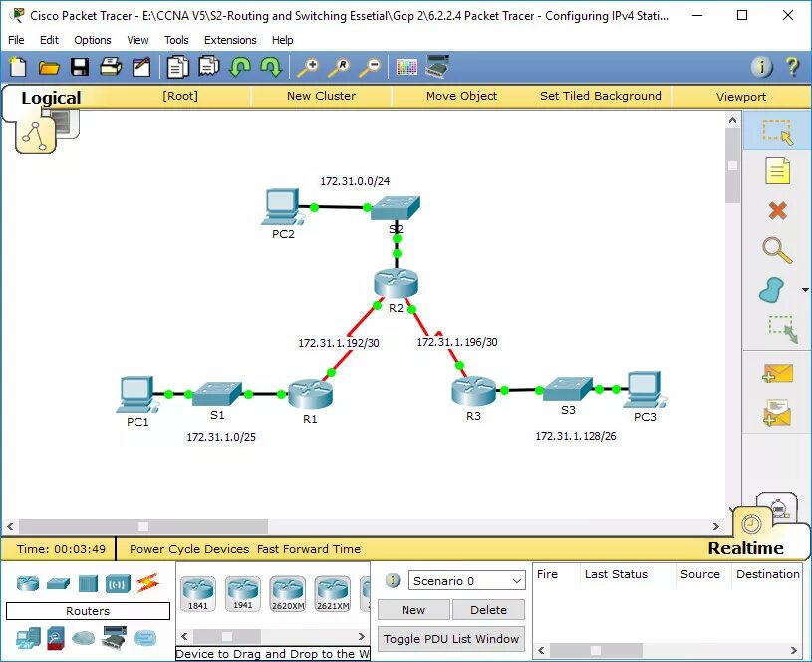Choose the Resize Shape tool
The width and height of the screenshot is (812, 662).
pyautogui.click(x=783, y=330)
